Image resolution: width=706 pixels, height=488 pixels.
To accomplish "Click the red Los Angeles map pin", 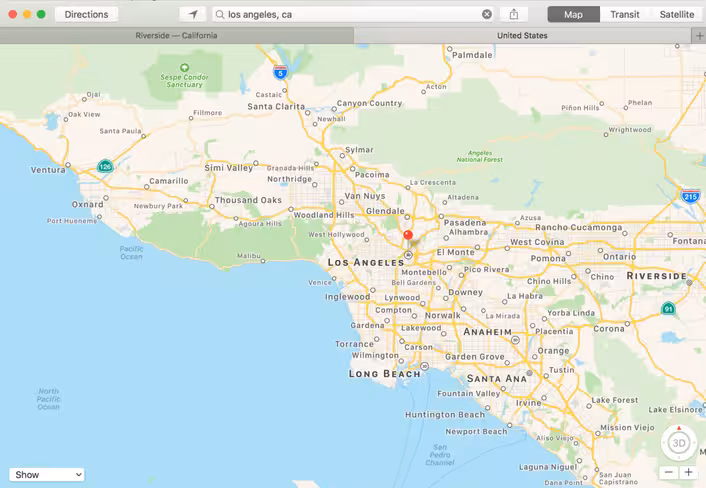I will click(x=408, y=235).
